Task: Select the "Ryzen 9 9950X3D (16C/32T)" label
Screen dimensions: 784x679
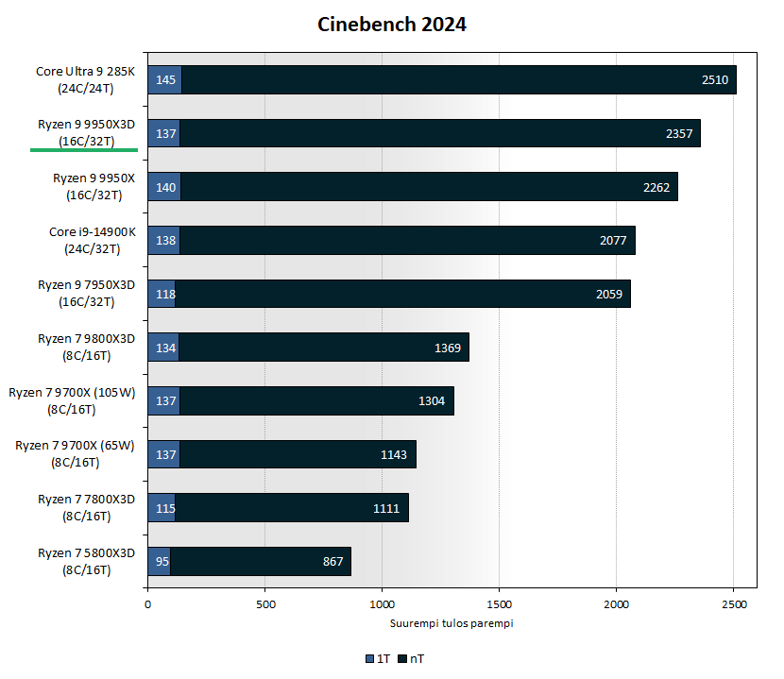Action: point(87,133)
